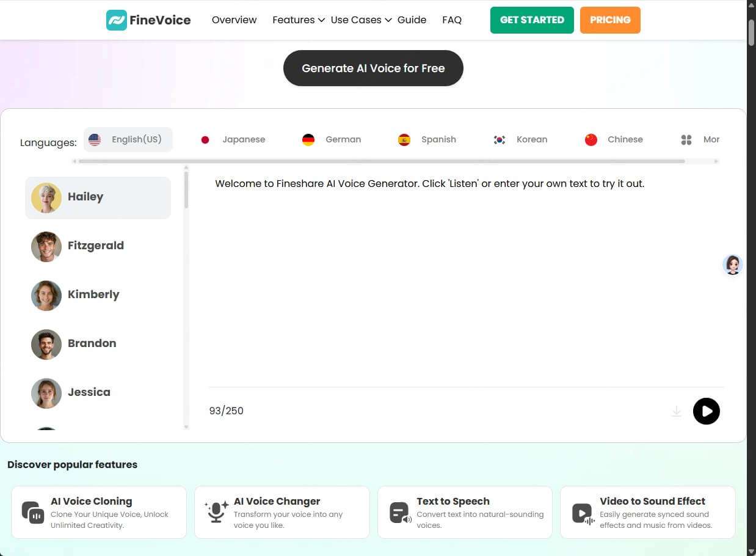Switch to the Korean language label

(x=532, y=139)
